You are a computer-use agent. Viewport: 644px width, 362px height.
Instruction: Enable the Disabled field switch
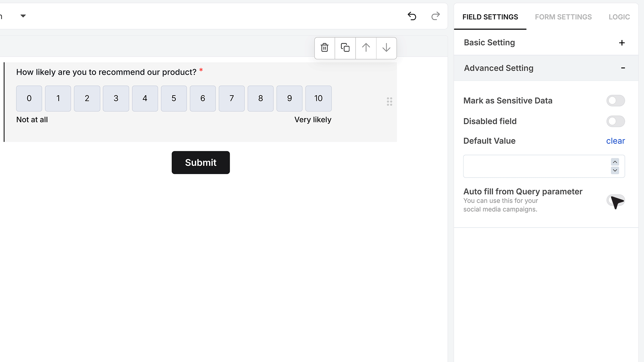615,121
